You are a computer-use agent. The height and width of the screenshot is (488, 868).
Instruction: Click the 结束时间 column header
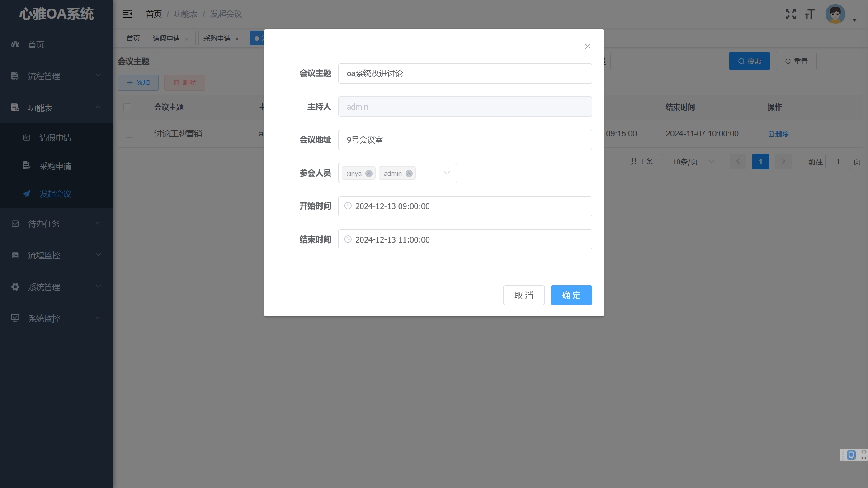[680, 107]
